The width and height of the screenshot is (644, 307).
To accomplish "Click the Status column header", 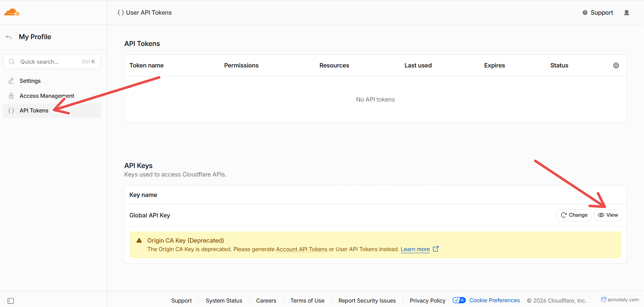I will pos(559,65).
